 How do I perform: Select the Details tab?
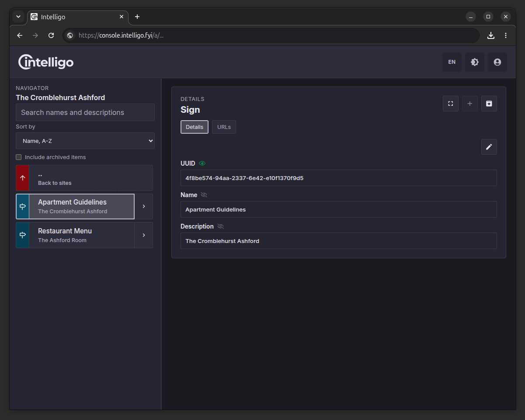pyautogui.click(x=195, y=127)
